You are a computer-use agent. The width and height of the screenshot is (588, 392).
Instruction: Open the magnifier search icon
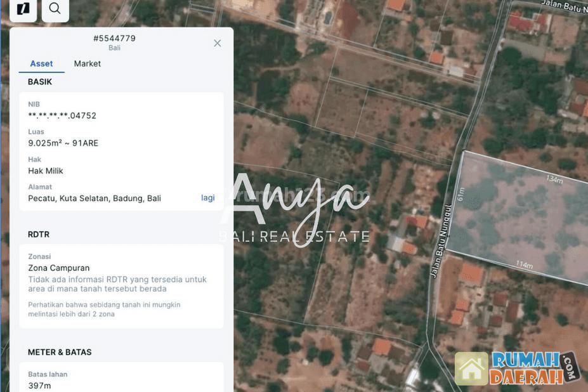[x=55, y=9]
